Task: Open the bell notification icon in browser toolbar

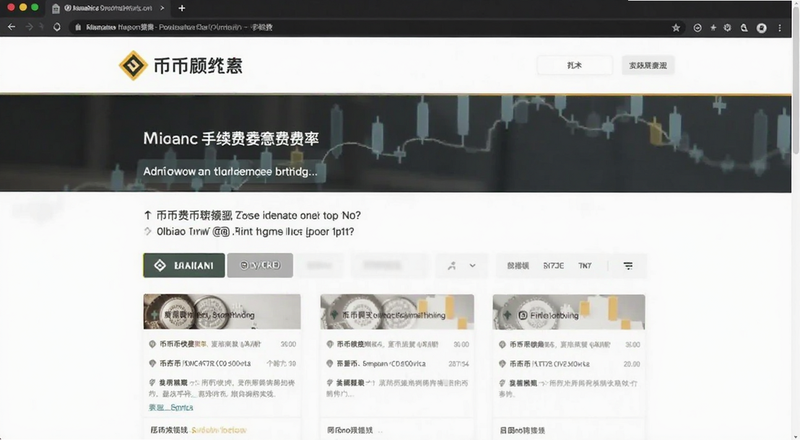Action: click(x=744, y=28)
